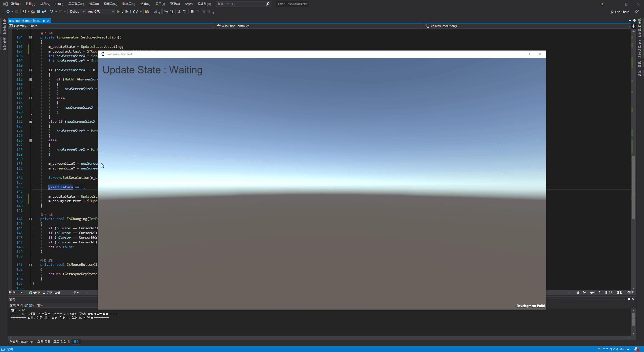Click the Navigate Backward arrow icon

tap(8, 12)
